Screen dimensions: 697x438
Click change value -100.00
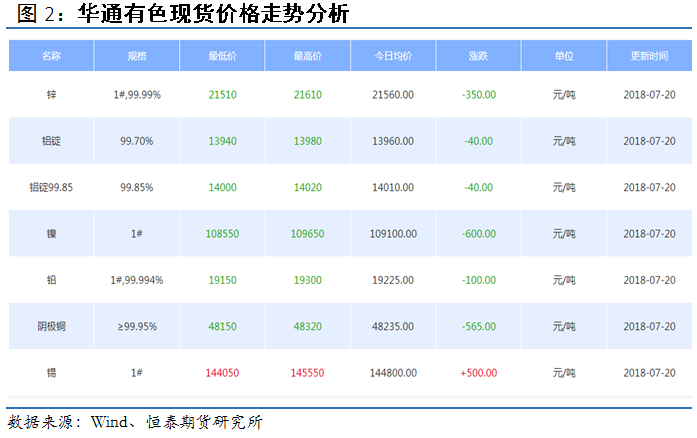[479, 280]
